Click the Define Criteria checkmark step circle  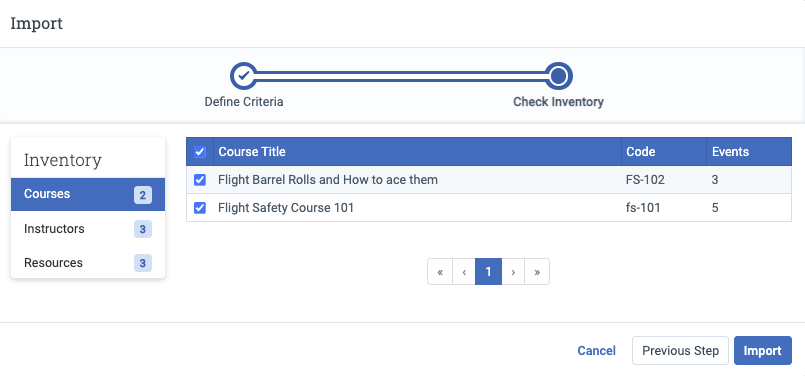point(244,77)
